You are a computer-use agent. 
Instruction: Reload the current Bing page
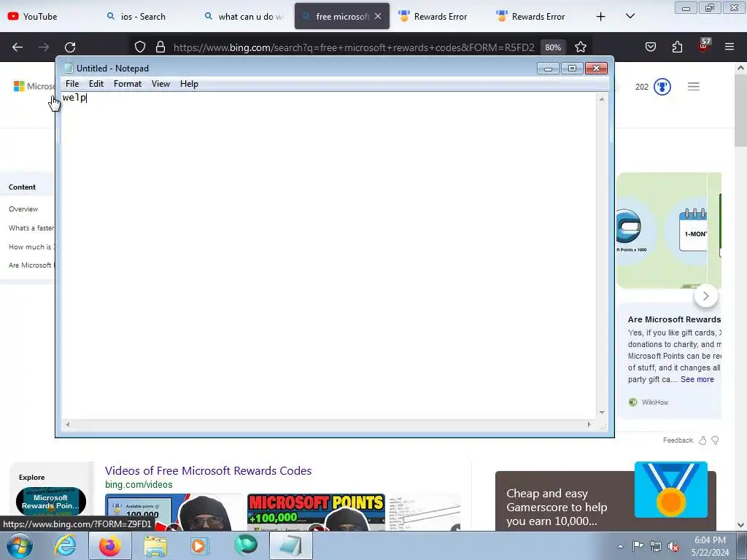(x=70, y=47)
